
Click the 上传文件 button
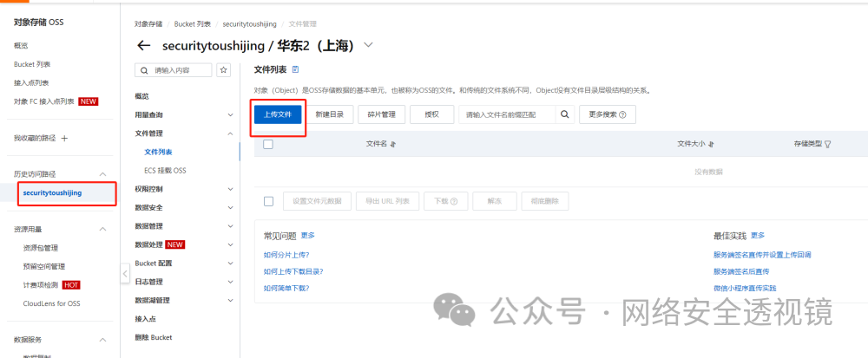point(278,114)
